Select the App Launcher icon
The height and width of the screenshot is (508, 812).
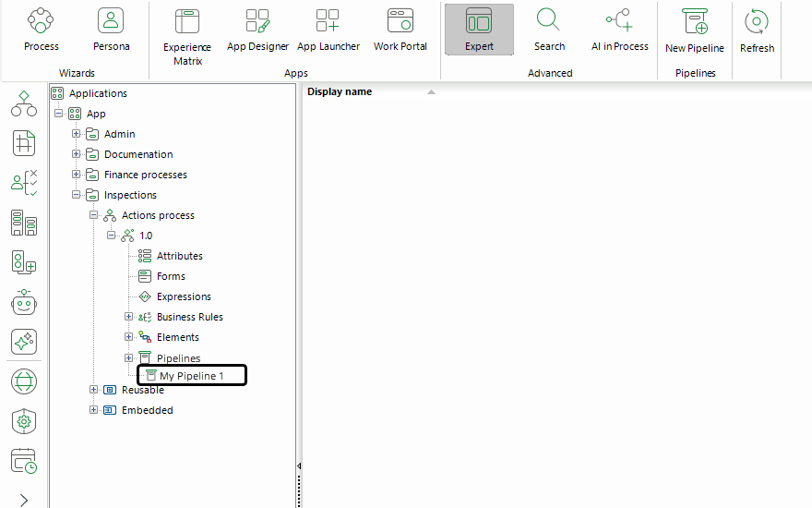tap(328, 30)
